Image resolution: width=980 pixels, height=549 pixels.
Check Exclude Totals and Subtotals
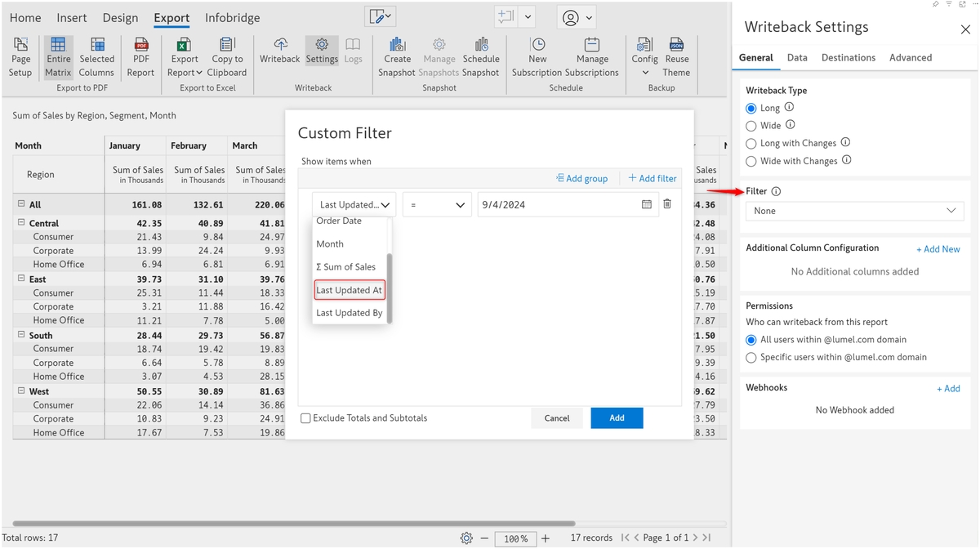305,418
